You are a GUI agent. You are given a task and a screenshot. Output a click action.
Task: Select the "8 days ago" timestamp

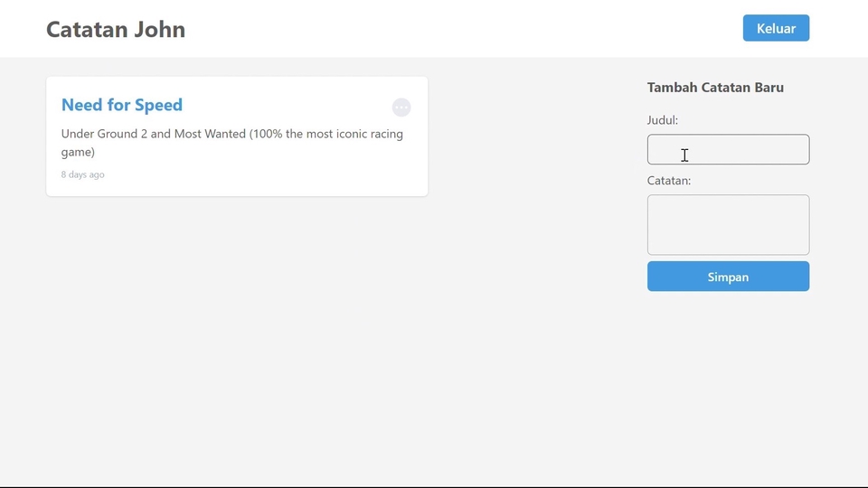click(82, 174)
